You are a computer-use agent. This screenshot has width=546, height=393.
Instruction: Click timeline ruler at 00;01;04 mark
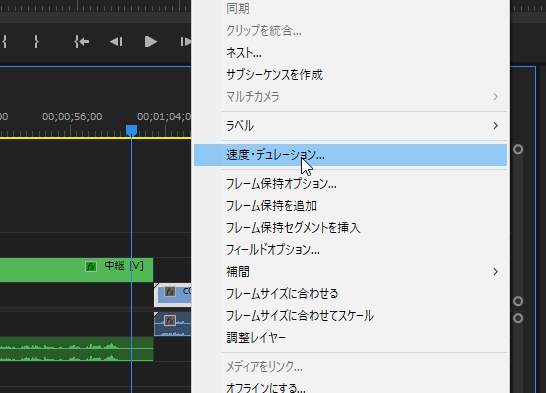coord(164,116)
